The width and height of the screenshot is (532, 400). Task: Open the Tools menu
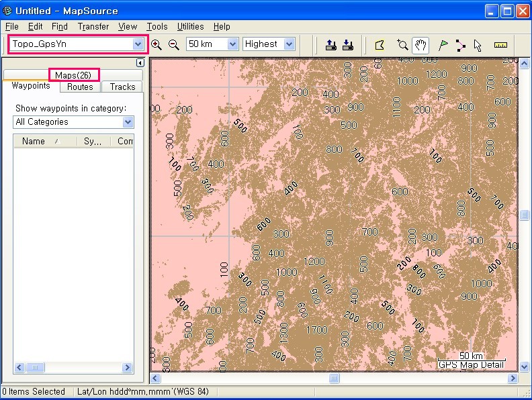tap(157, 26)
